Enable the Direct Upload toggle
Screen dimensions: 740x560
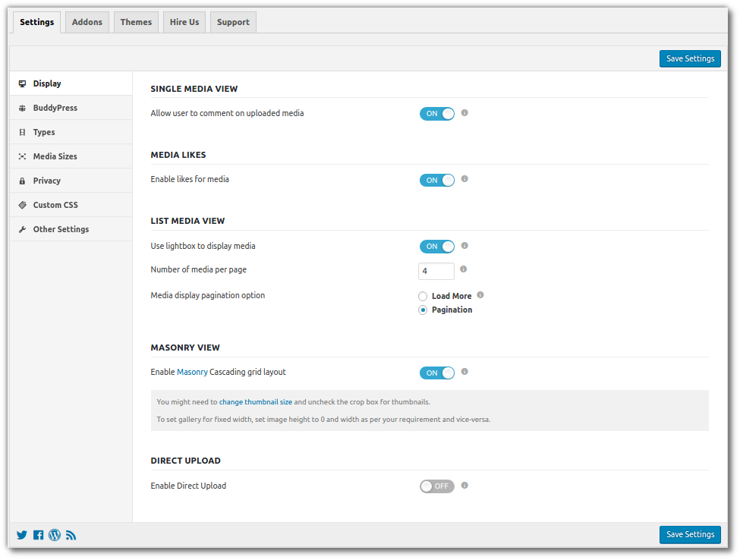click(x=437, y=486)
